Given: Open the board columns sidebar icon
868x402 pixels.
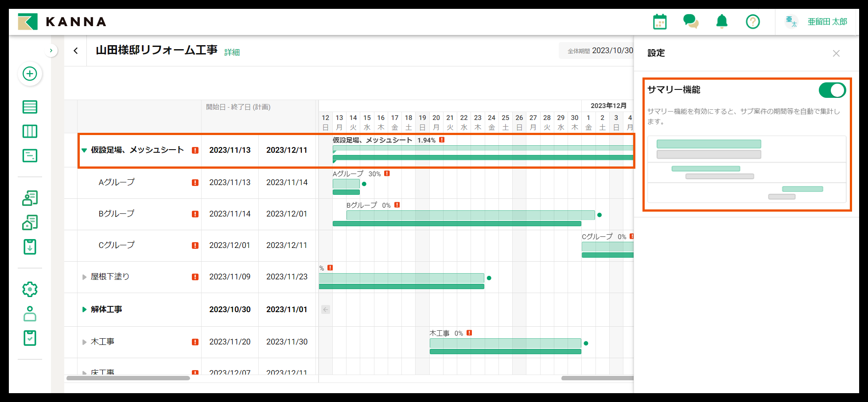Looking at the screenshot, I should coord(30,131).
